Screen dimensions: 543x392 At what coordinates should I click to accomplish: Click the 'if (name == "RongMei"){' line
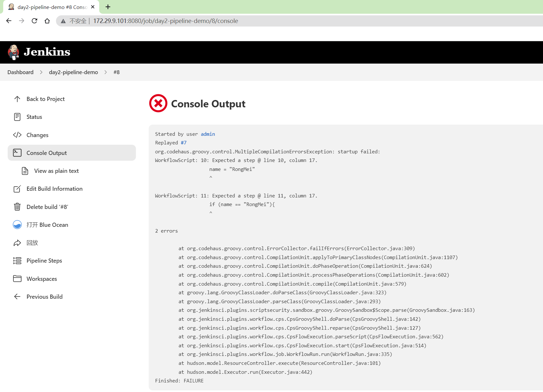click(x=242, y=204)
